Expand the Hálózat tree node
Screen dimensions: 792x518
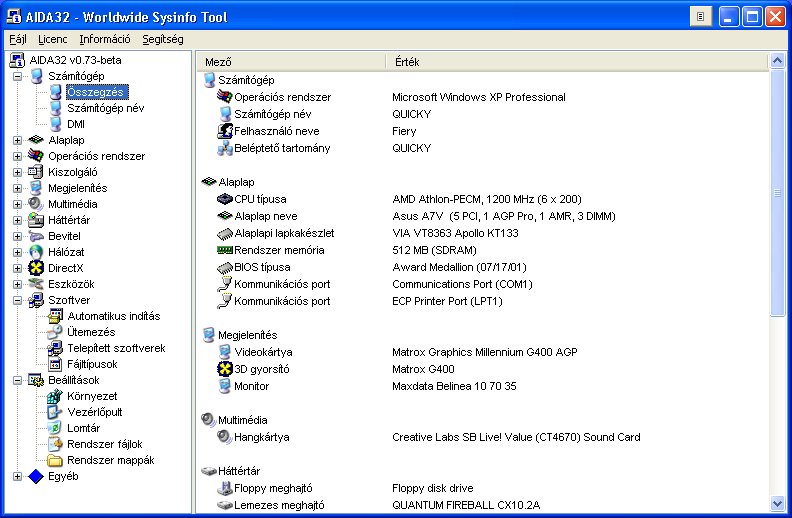pyautogui.click(x=18, y=252)
